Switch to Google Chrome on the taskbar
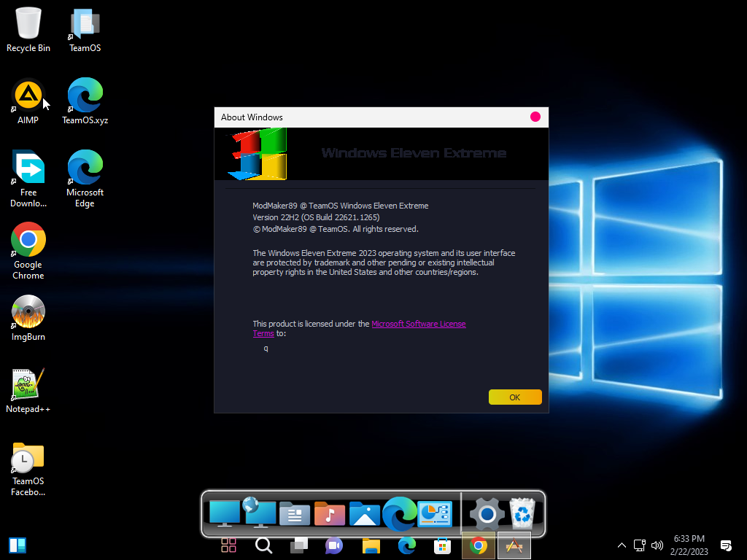 pyautogui.click(x=479, y=545)
